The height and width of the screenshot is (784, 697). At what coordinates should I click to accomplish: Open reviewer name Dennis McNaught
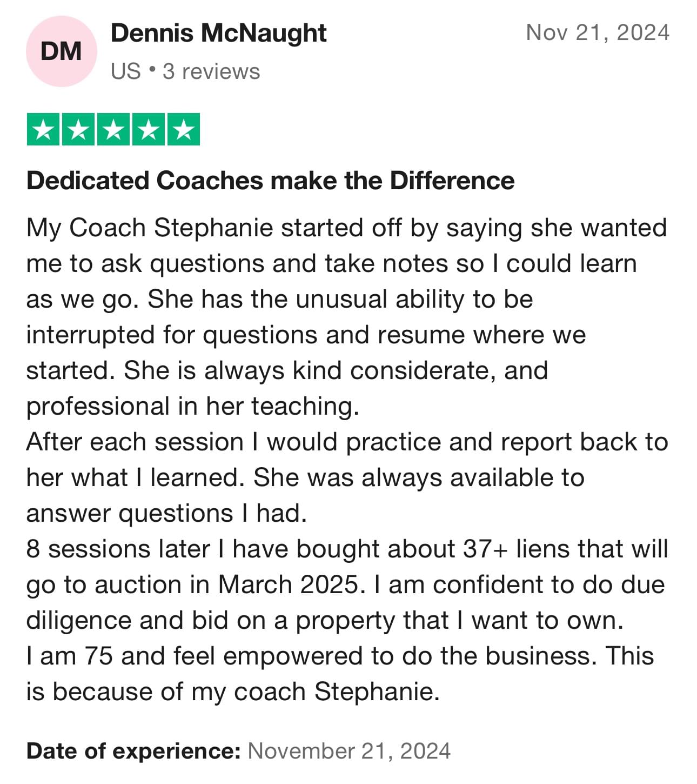(218, 34)
